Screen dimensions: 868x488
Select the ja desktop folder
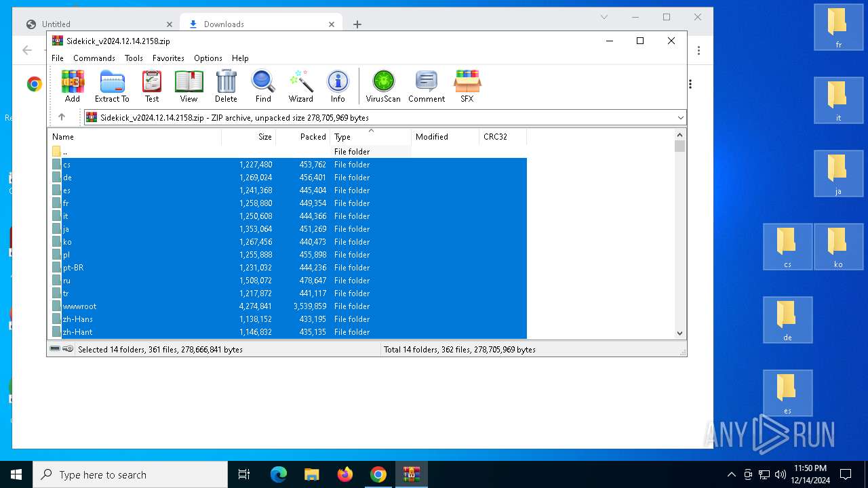point(839,174)
